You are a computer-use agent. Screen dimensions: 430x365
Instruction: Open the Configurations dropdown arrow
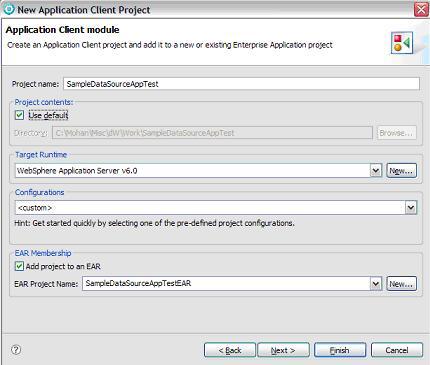(x=411, y=208)
